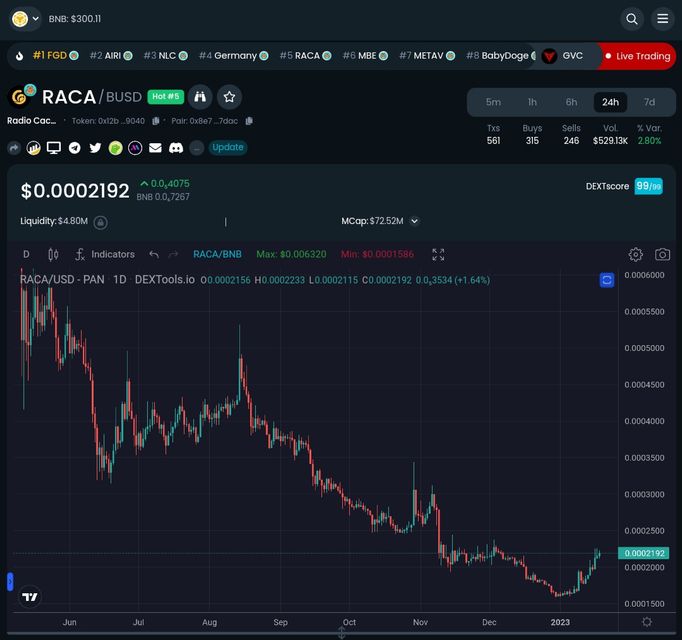
Task: Open the candlestick chart style icon
Action: click(x=53, y=255)
